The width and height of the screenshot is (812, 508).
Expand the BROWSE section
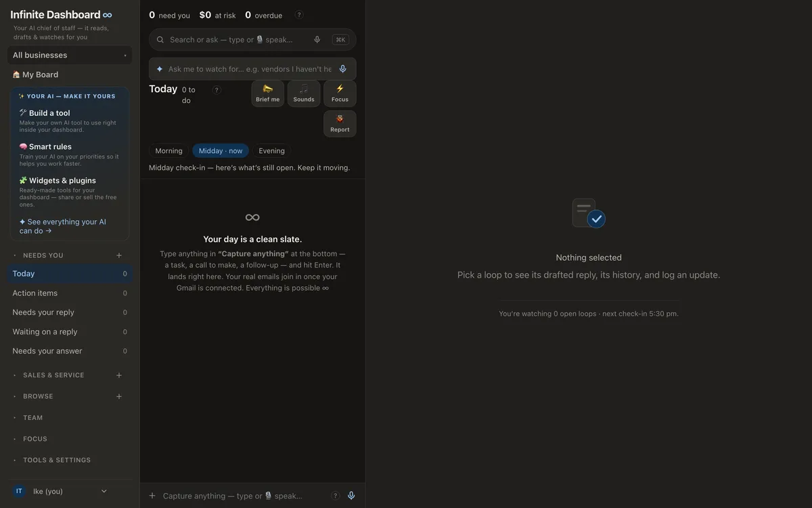coord(38,396)
